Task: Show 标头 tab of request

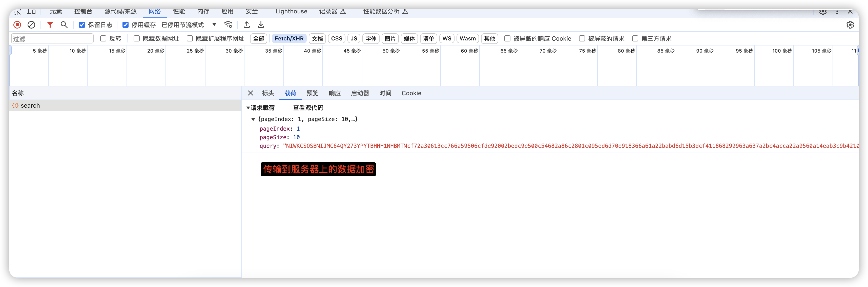Action: pos(268,93)
